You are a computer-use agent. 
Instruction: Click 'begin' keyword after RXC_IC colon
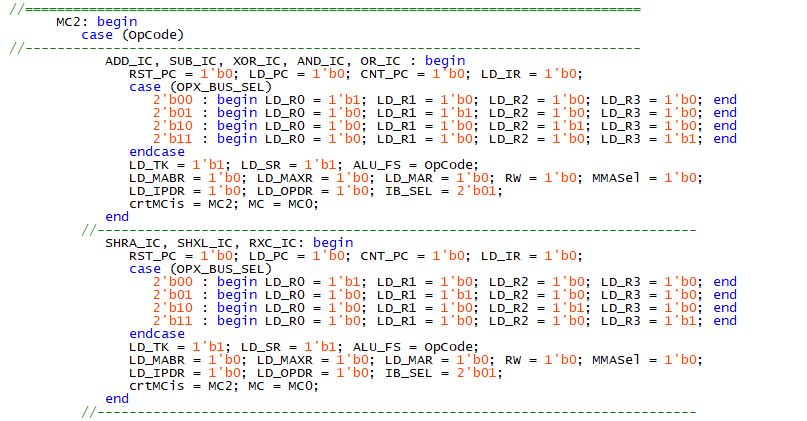pos(332,243)
